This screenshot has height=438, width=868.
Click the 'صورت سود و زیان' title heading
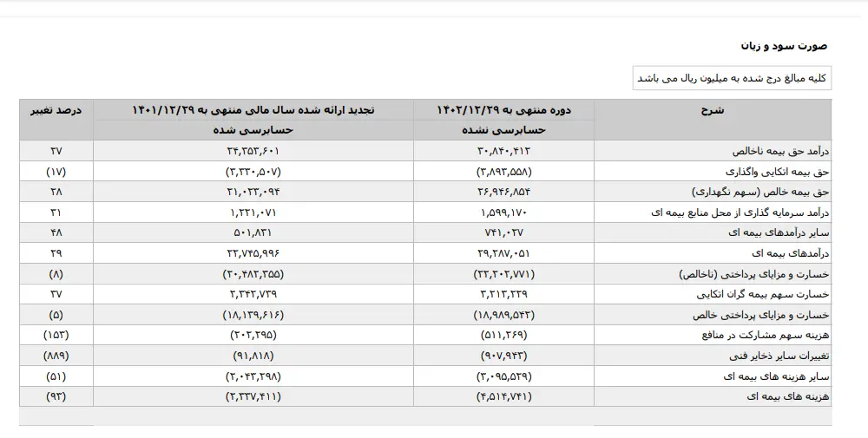pyautogui.click(x=784, y=45)
